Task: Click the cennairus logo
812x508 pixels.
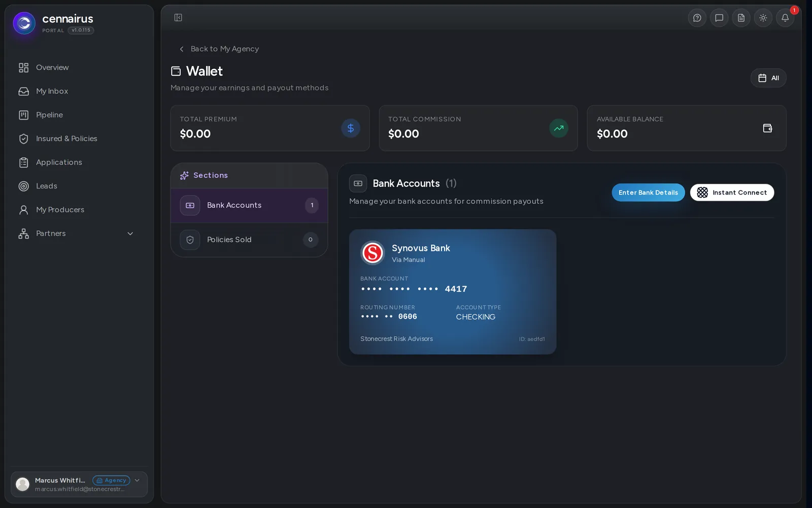Action: (24, 23)
